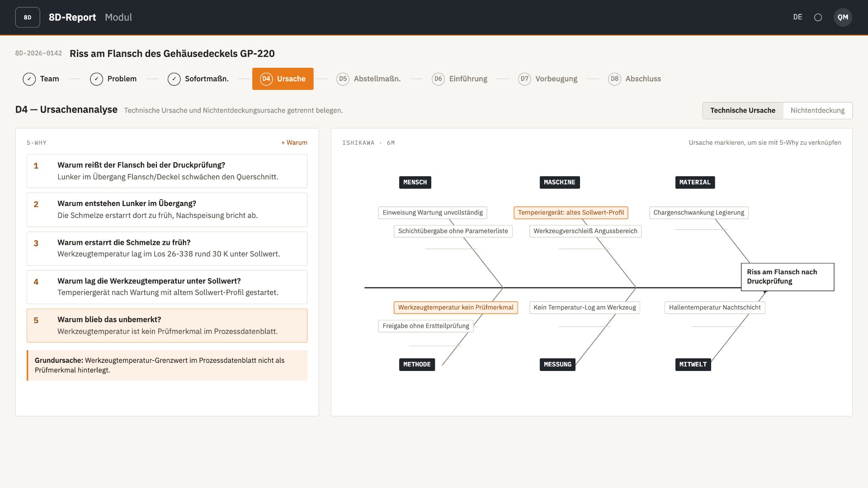Click the 8D logo badge
This screenshot has height=488, width=868.
tap(28, 17)
